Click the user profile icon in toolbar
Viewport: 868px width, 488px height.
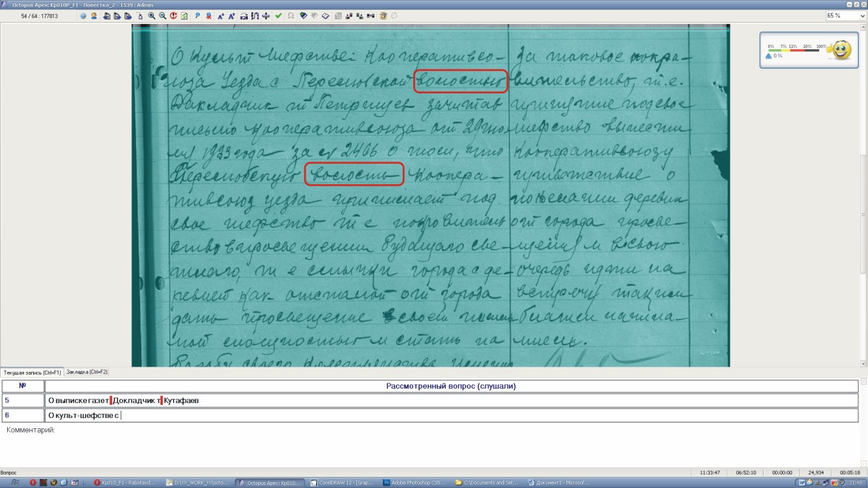(x=94, y=16)
